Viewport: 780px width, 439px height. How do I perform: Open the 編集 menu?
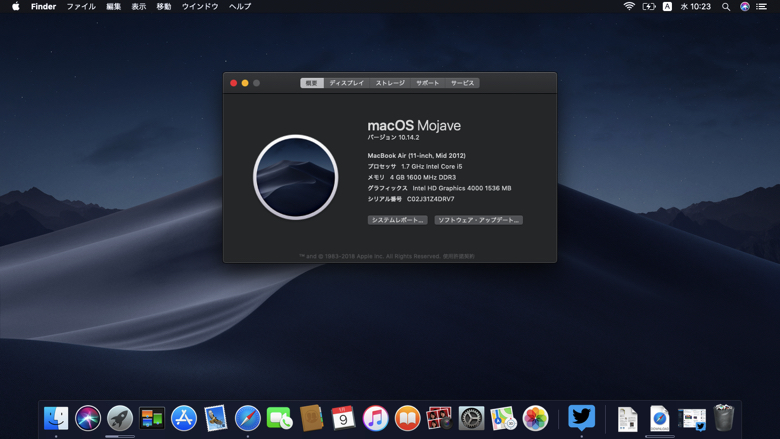click(x=113, y=6)
